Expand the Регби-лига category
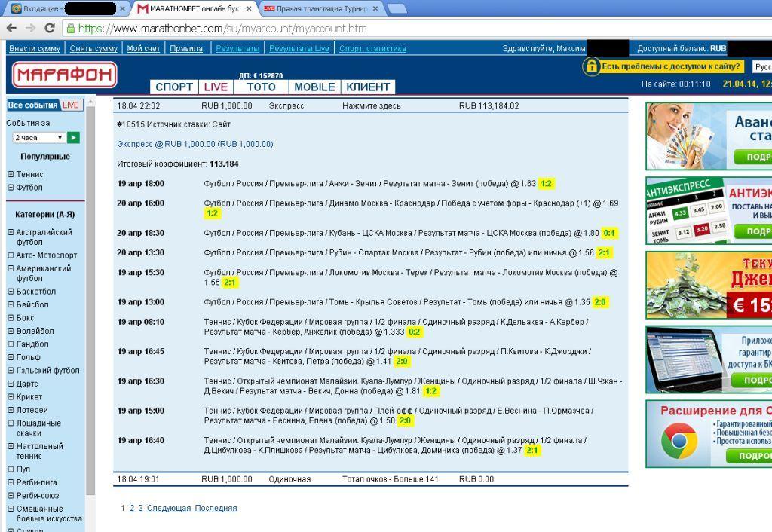 [11, 482]
